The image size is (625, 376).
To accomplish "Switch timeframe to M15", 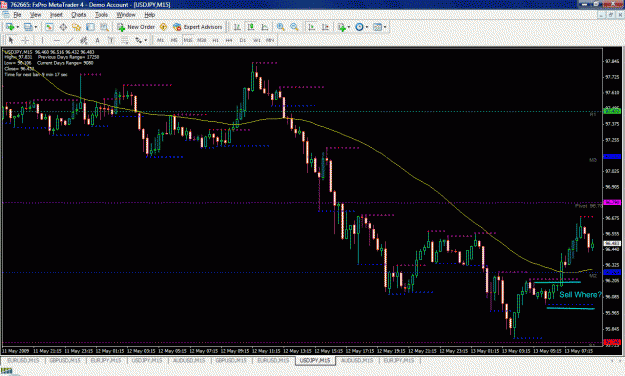I will 188,40.
